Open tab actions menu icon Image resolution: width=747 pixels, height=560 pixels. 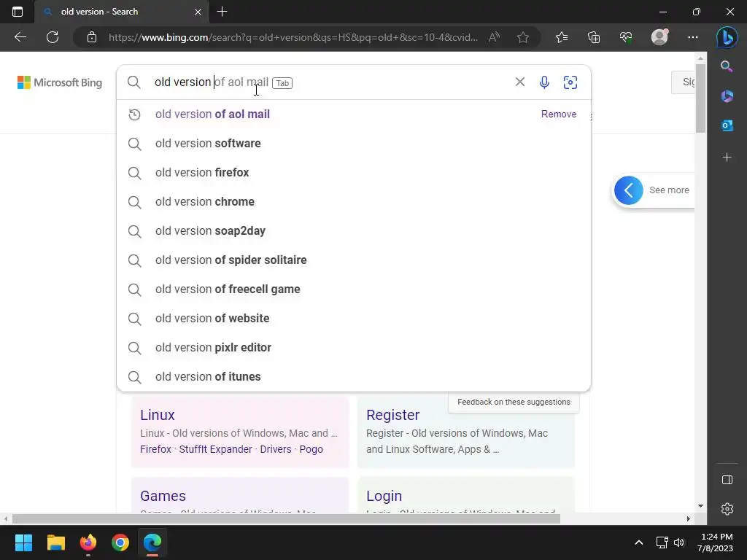click(x=18, y=12)
